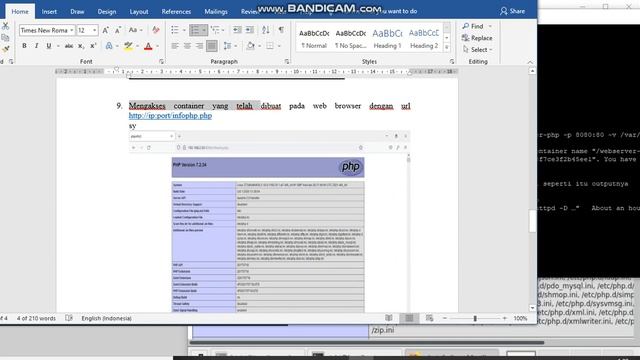Open Change Case Aa dropdown
This screenshot has height=360, width=640.
point(135,30)
